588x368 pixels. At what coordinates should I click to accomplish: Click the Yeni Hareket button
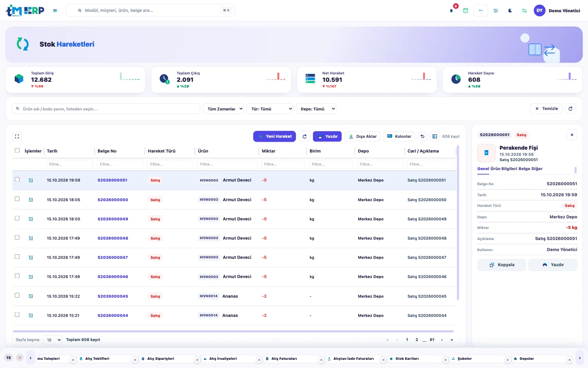coord(274,137)
